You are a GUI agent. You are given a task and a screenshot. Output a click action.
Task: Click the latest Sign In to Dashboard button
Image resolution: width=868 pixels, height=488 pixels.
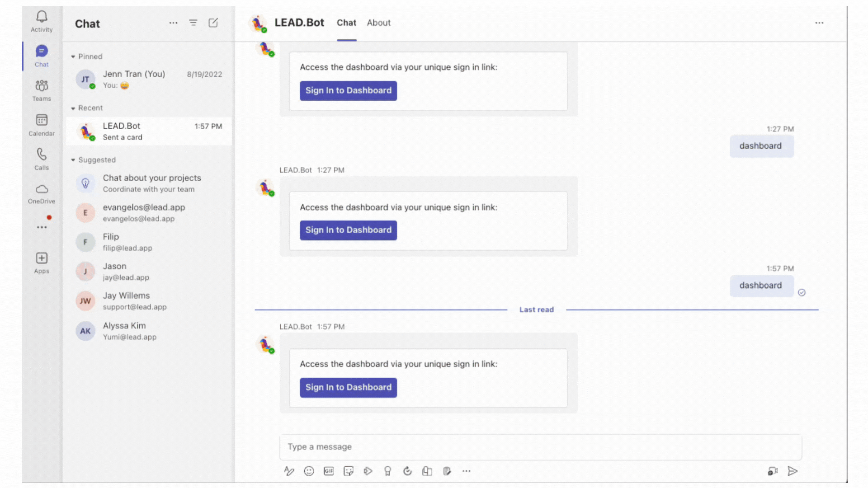pyautogui.click(x=348, y=388)
